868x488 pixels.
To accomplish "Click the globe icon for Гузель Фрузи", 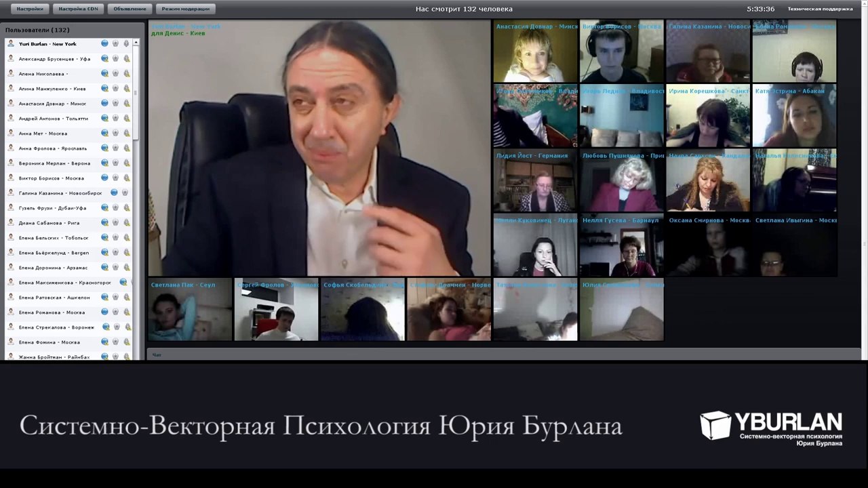I will click(x=104, y=207).
